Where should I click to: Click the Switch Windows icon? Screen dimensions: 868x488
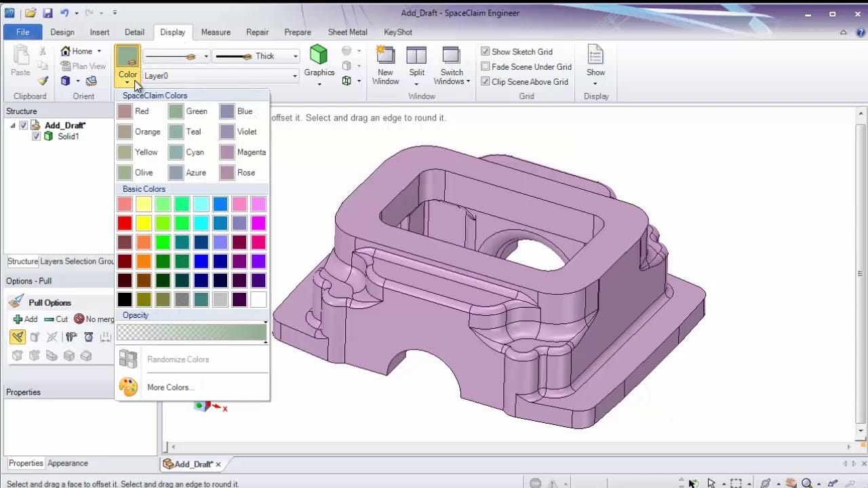pyautogui.click(x=452, y=56)
